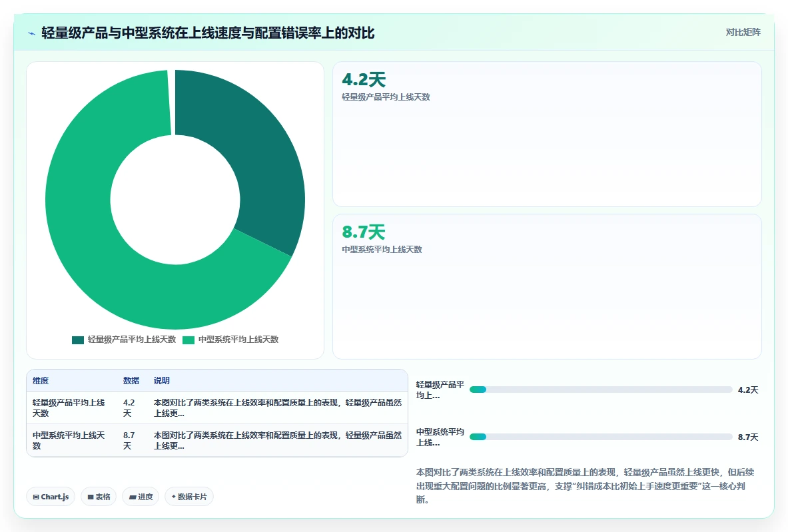
Task: Click the 进度 tag
Action: [x=141, y=497]
